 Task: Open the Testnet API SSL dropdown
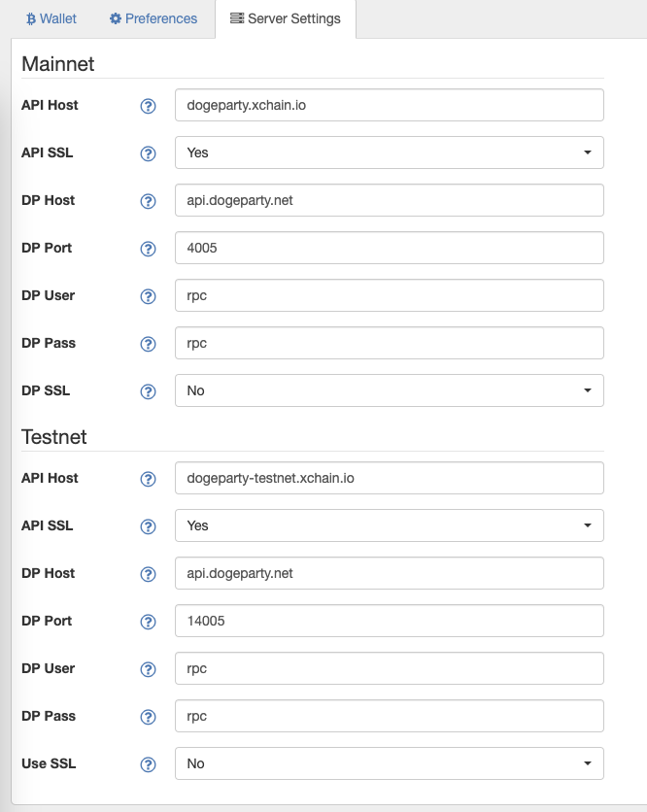tap(389, 525)
